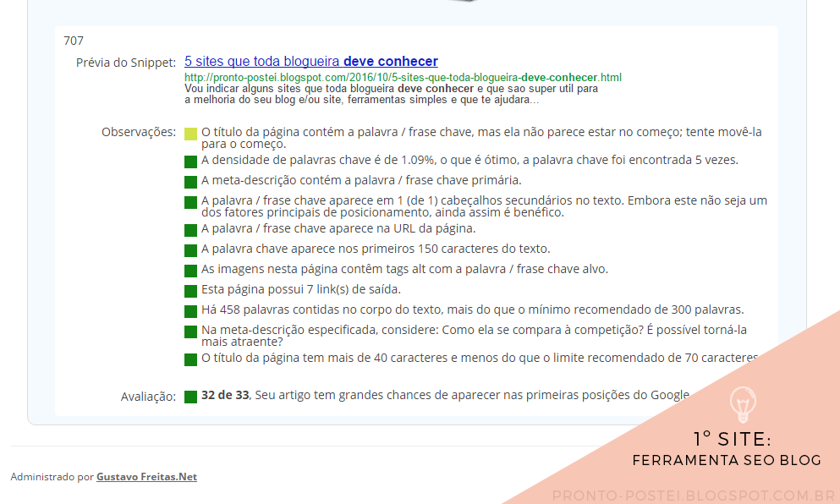This screenshot has height=504, width=840.
Task: Click the green indicator beside the title length observation
Action: pyautogui.click(x=189, y=359)
